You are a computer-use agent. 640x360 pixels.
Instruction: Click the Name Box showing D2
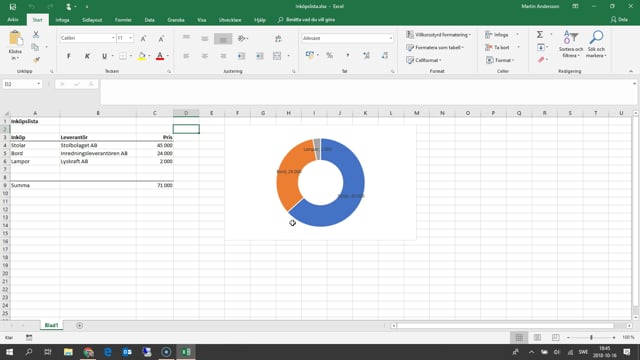point(22,84)
